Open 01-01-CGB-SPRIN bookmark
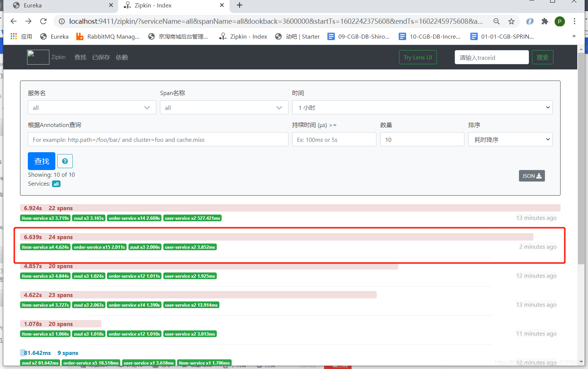This screenshot has width=588, height=369. coord(502,36)
